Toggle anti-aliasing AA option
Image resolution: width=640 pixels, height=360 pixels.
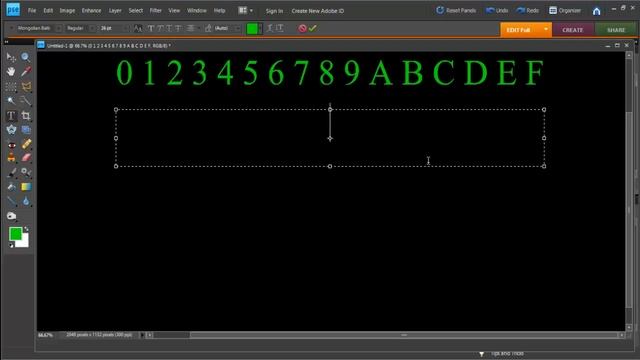138,28
